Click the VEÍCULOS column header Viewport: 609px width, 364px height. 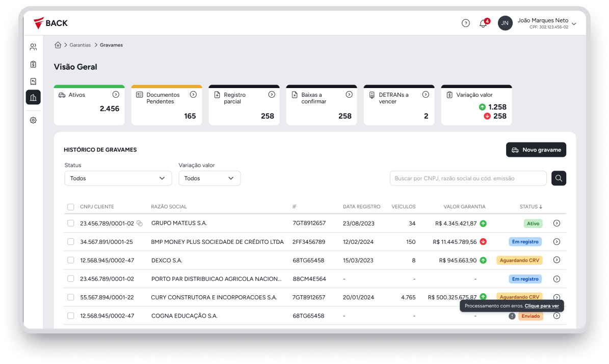404,207
